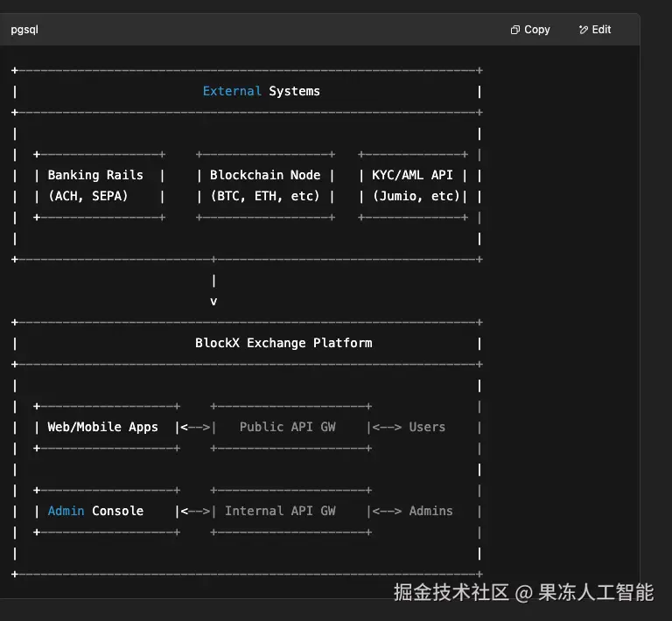
Task: Select the "Banking Rails" box text
Action: [94, 175]
